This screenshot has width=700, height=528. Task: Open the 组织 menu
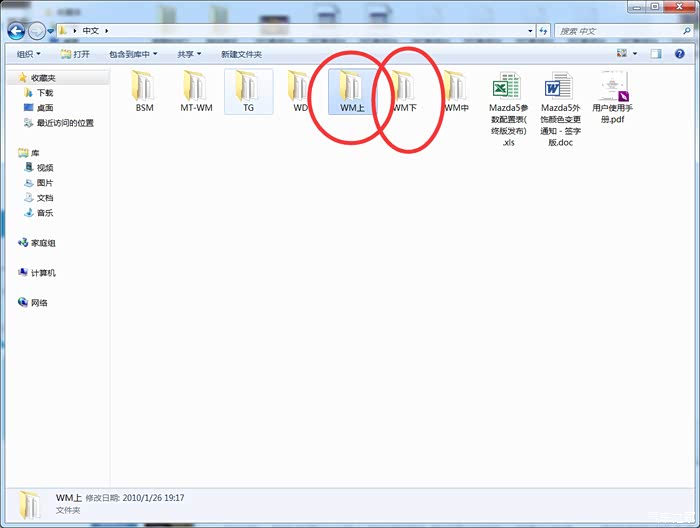29,54
